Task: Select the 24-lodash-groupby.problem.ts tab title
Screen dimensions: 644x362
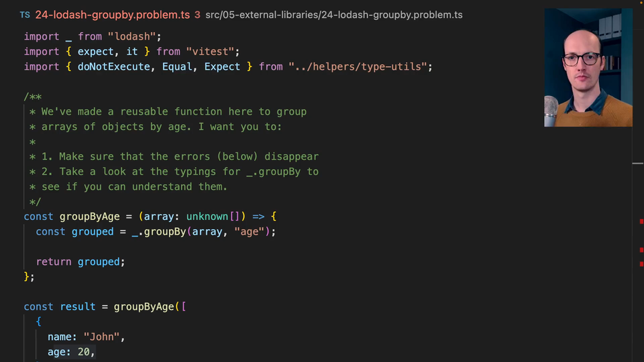Action: [x=113, y=15]
